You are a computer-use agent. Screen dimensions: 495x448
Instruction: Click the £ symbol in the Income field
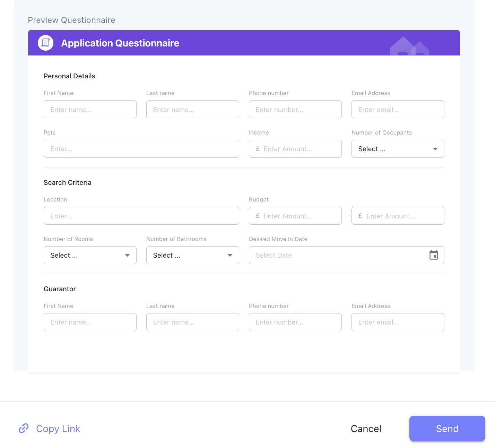pyautogui.click(x=257, y=149)
